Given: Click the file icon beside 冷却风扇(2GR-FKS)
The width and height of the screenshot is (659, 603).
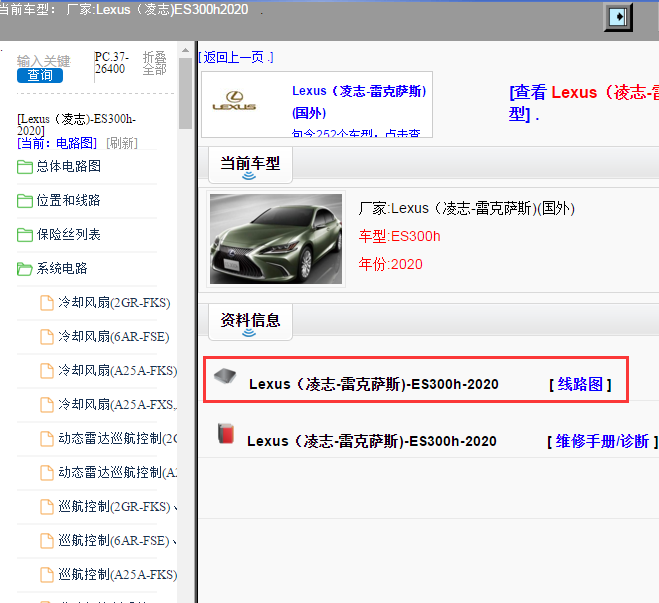Looking at the screenshot, I should 47,303.
